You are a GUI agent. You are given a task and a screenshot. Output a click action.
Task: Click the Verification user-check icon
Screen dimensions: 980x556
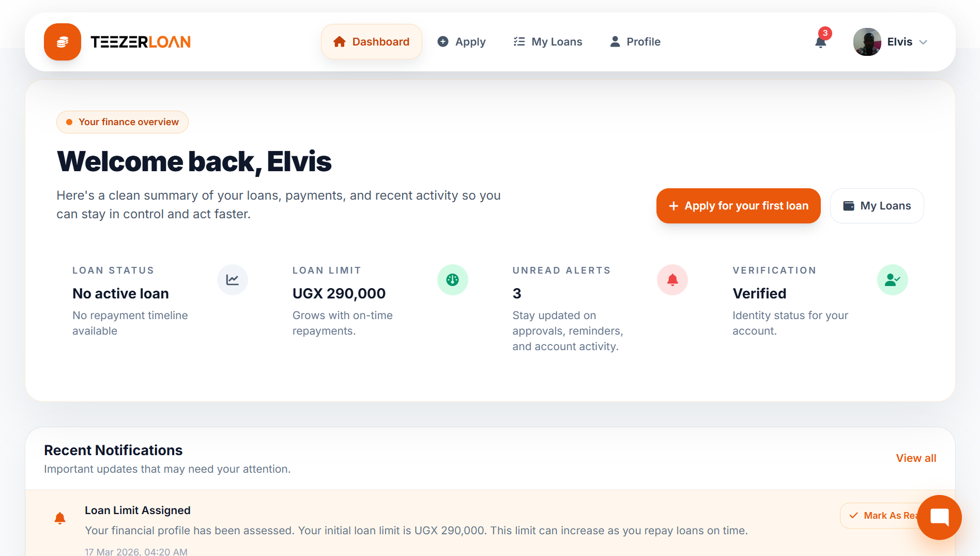coord(893,280)
